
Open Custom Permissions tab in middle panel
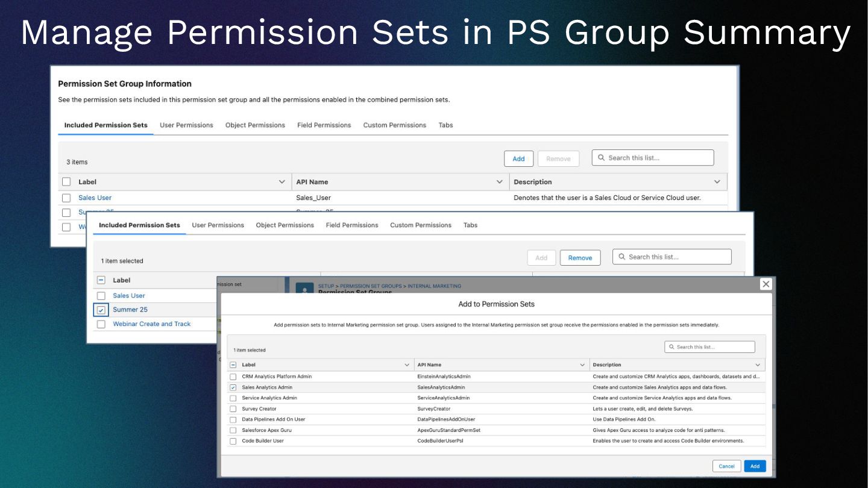[x=421, y=225]
